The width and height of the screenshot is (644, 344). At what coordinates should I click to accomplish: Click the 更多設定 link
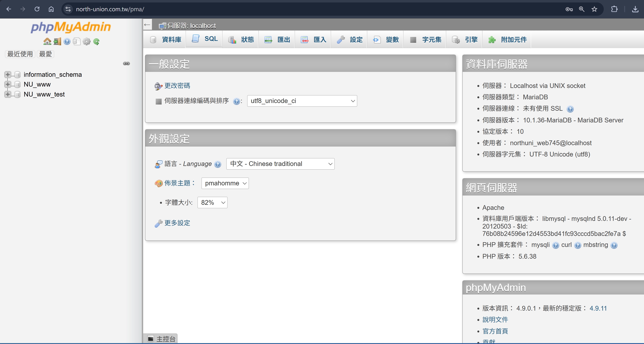point(177,223)
